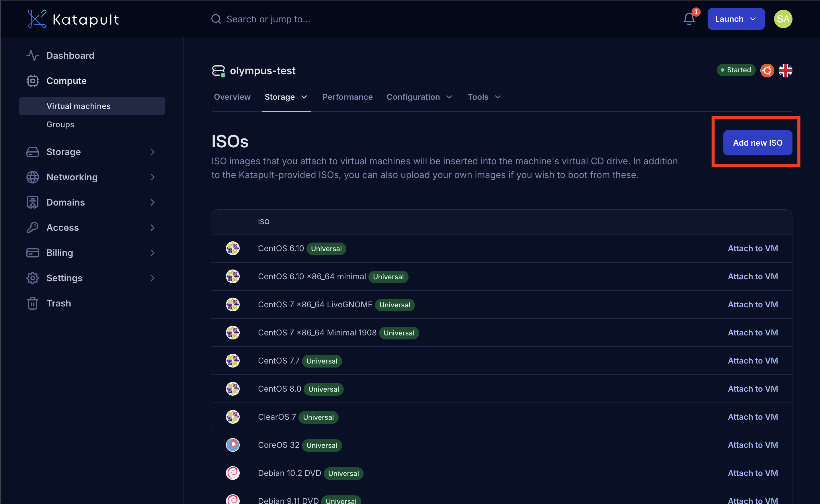
Task: Expand the Storage sidebar section chevron
Action: pyautogui.click(x=152, y=152)
